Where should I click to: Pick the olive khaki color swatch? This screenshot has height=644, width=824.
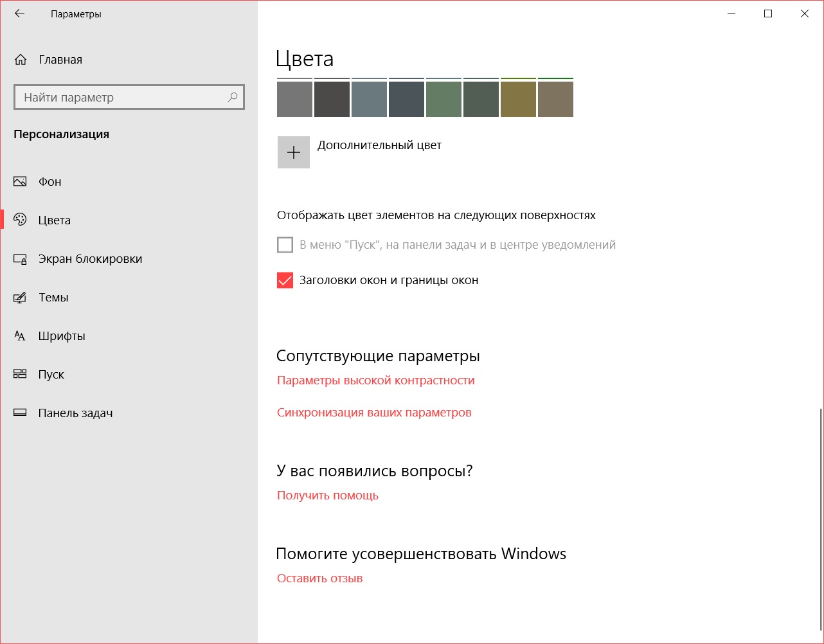[x=518, y=98]
